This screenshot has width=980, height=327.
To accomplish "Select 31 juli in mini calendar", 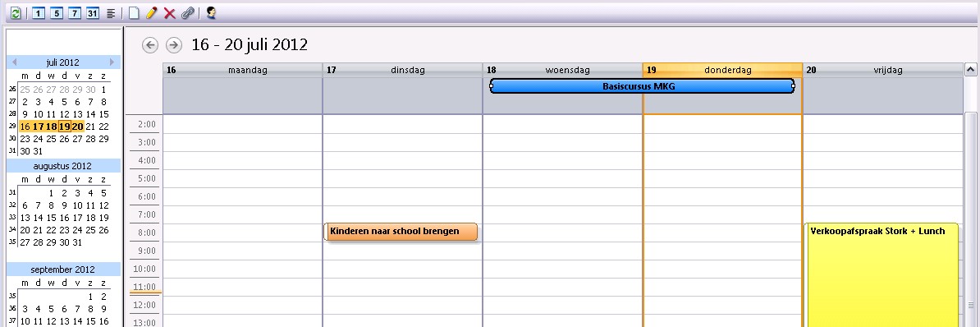I will pos(38,151).
